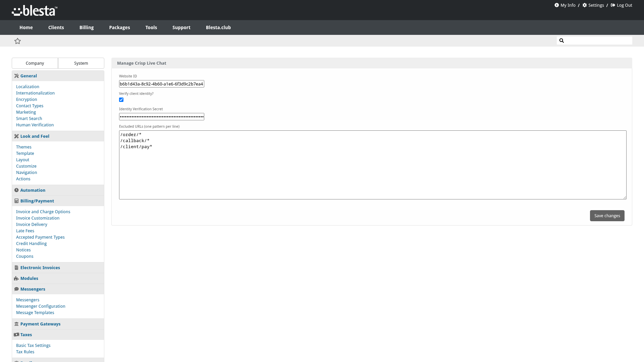Open Invoice and Charge Options
Image resolution: width=644 pixels, height=362 pixels.
(43, 212)
